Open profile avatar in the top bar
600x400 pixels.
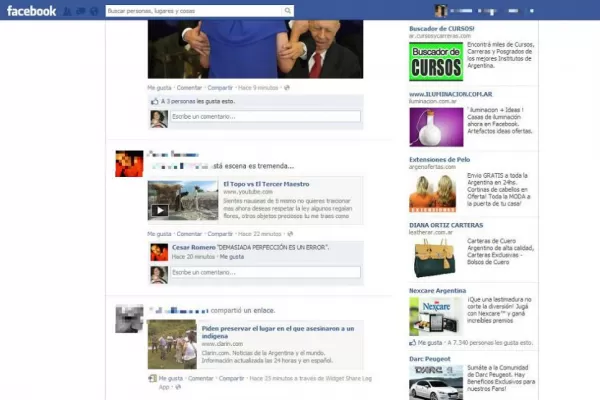(x=441, y=11)
